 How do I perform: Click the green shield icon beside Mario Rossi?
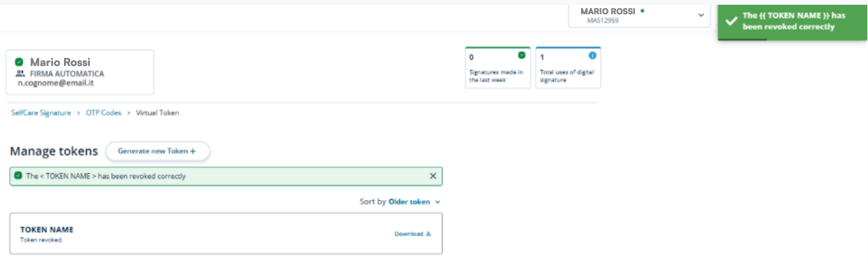[x=19, y=62]
